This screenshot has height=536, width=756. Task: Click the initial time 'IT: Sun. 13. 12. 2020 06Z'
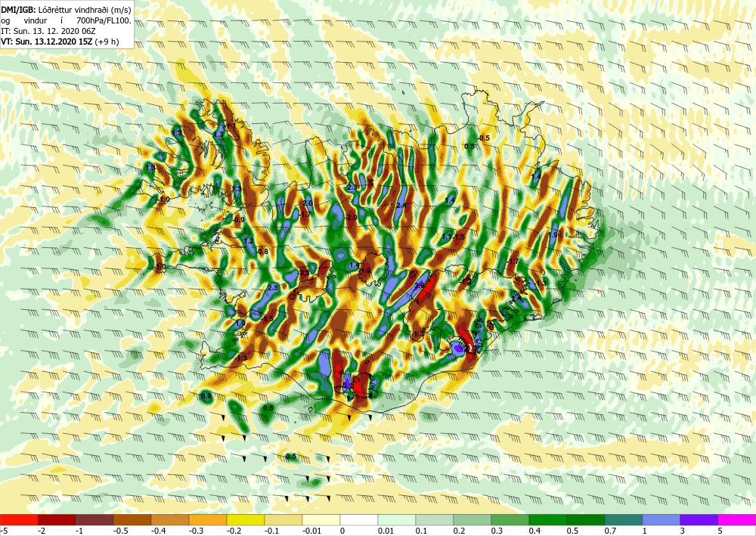(48, 31)
